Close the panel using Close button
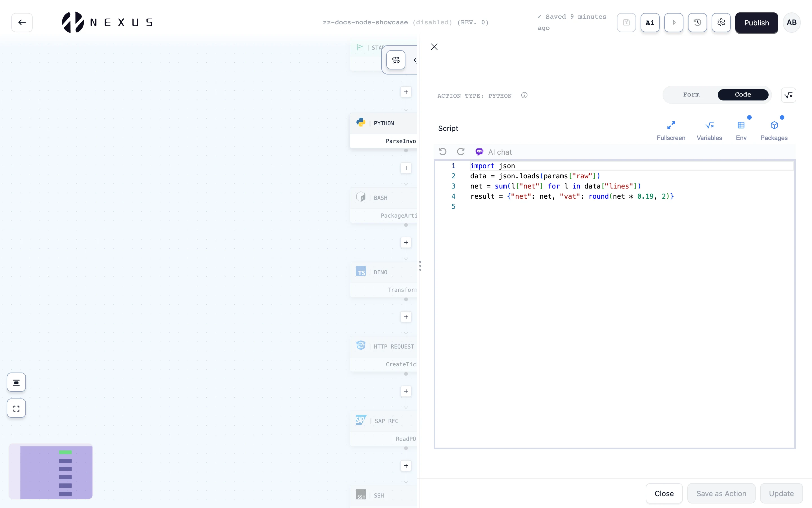The height and width of the screenshot is (508, 812). pyautogui.click(x=664, y=494)
